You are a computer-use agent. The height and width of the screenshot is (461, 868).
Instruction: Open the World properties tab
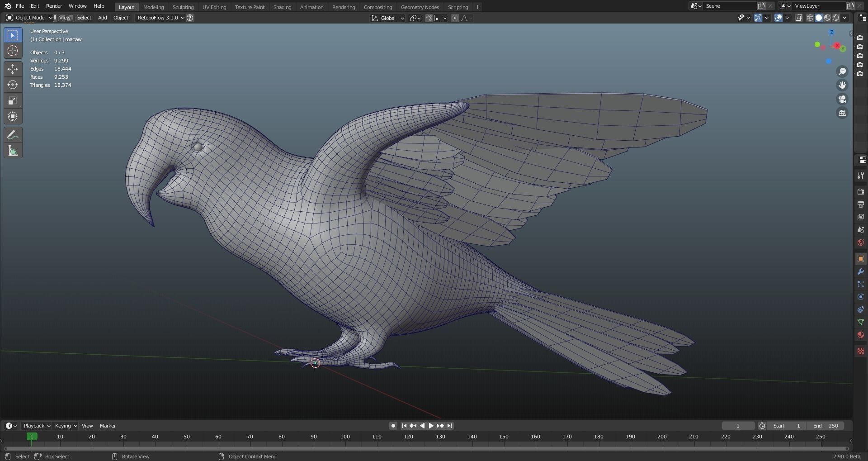(x=861, y=242)
